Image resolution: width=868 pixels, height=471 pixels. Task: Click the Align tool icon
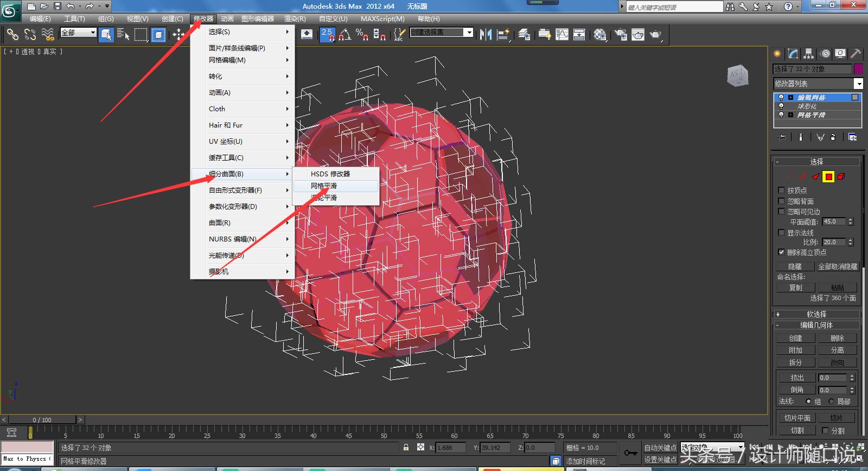click(503, 35)
